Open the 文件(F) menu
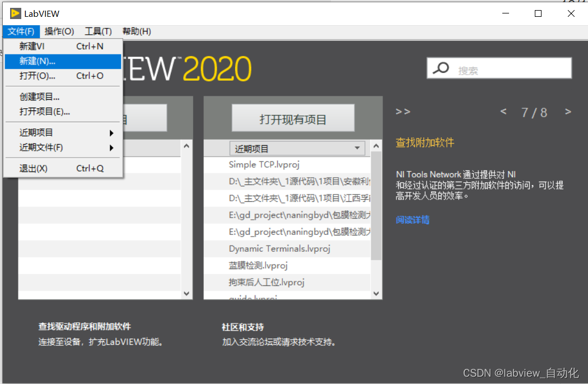 [21, 31]
